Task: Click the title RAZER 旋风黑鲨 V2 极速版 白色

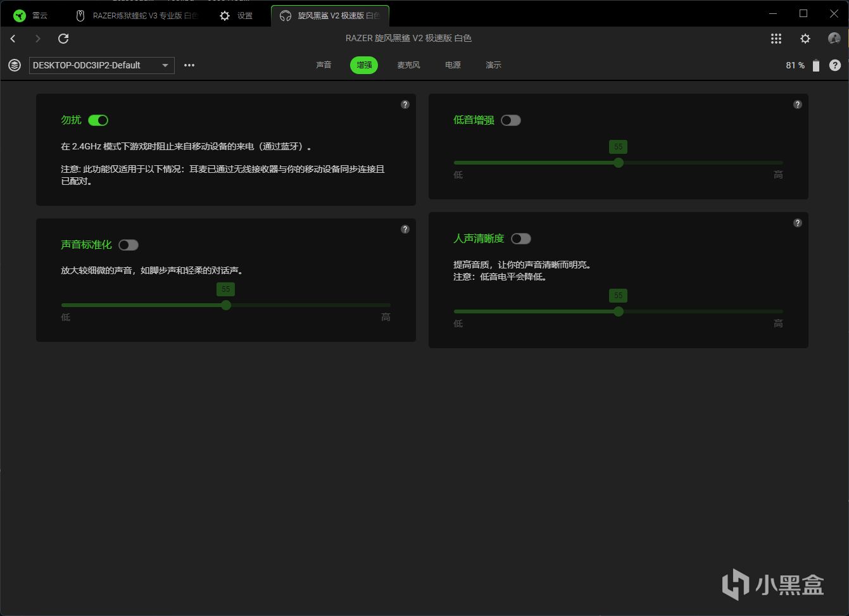Action: coord(408,39)
